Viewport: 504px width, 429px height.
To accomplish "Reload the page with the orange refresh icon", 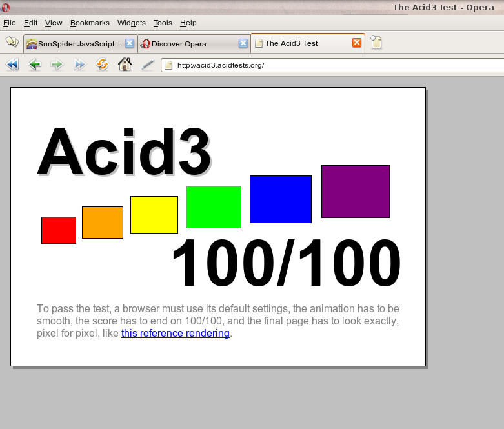I will [x=103, y=65].
